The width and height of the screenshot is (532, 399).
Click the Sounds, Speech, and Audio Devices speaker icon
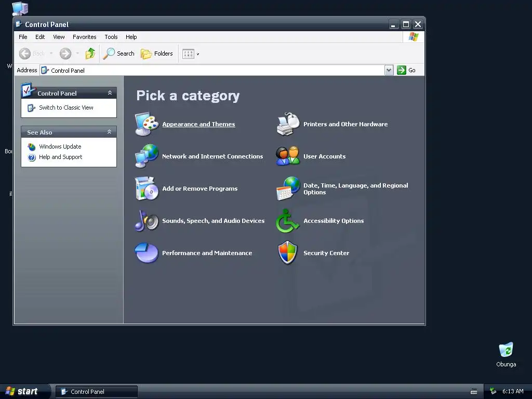point(147,220)
